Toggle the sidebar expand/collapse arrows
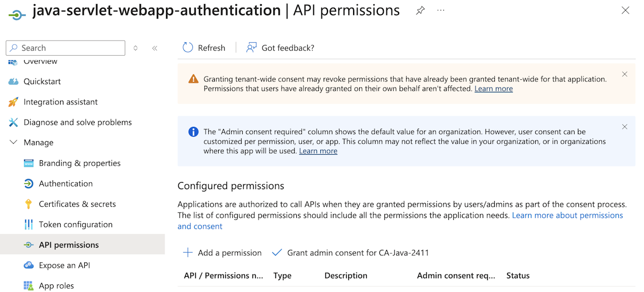Viewport: 644px width, 292px height. (136, 48)
